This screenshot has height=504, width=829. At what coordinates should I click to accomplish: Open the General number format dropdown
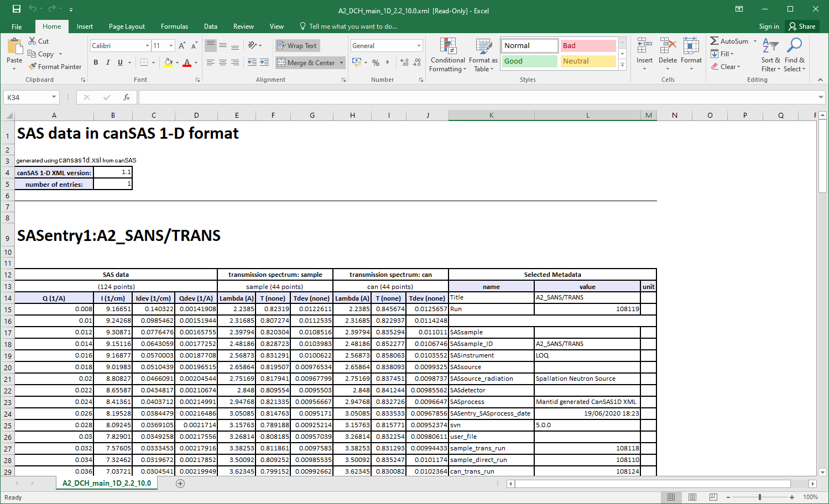click(x=419, y=46)
